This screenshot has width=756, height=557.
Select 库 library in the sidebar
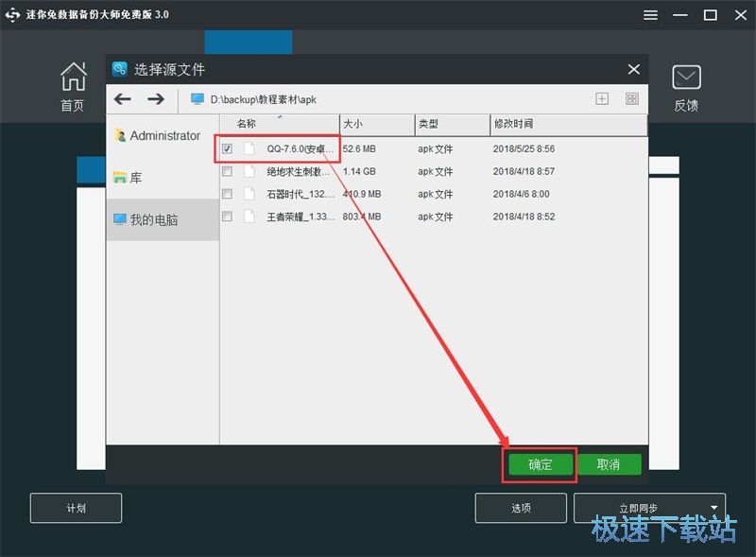(x=163, y=178)
